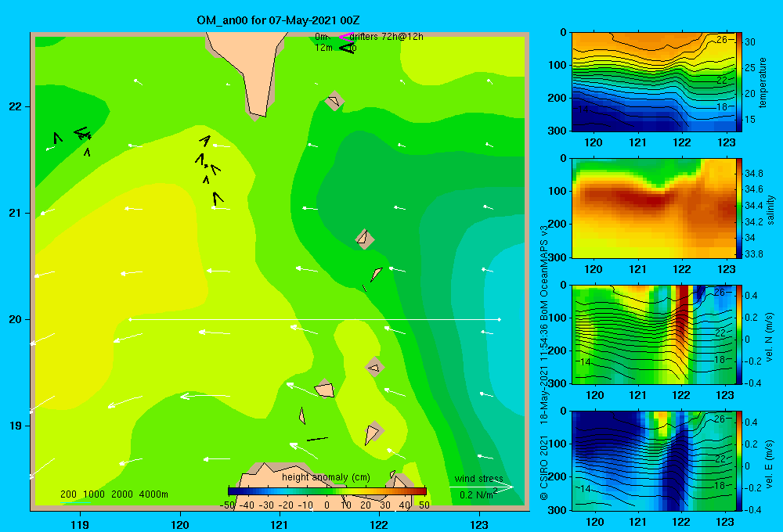This screenshot has width=783, height=532.
Task: Click the '200 1000 2000 4000m' bathymetry legend
Action: [x=114, y=494]
